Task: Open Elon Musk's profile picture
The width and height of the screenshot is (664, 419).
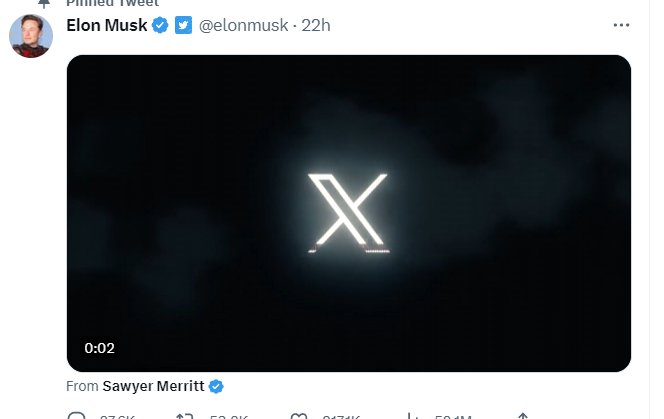Action: click(x=31, y=36)
